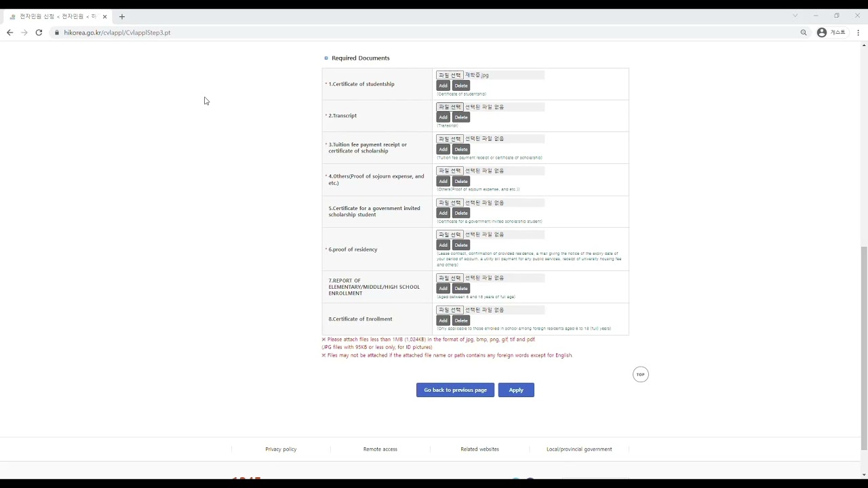868x488 pixels.
Task: Click the page vertical scrollbar thumb
Action: tap(864, 348)
